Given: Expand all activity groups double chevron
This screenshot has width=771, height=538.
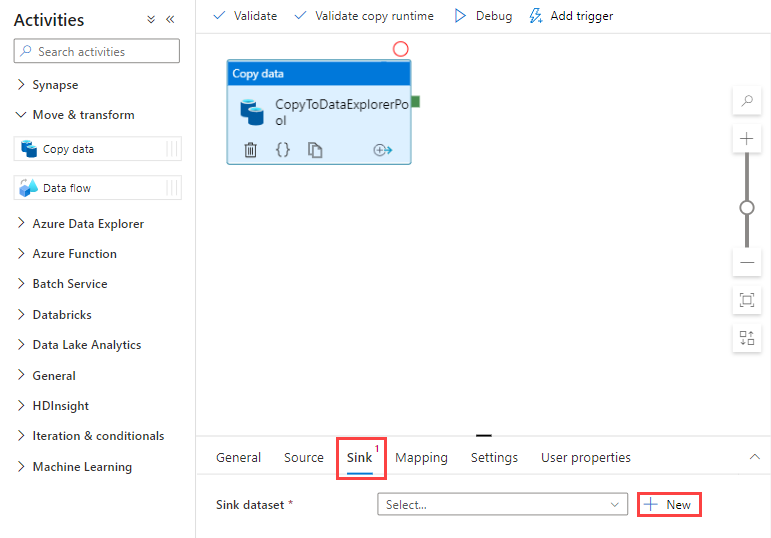Looking at the screenshot, I should 151,19.
